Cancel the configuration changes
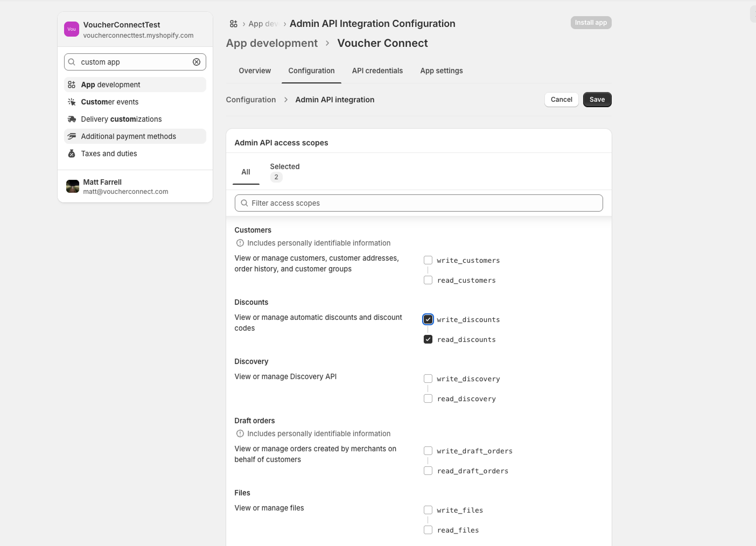The width and height of the screenshot is (756, 546). (x=562, y=100)
